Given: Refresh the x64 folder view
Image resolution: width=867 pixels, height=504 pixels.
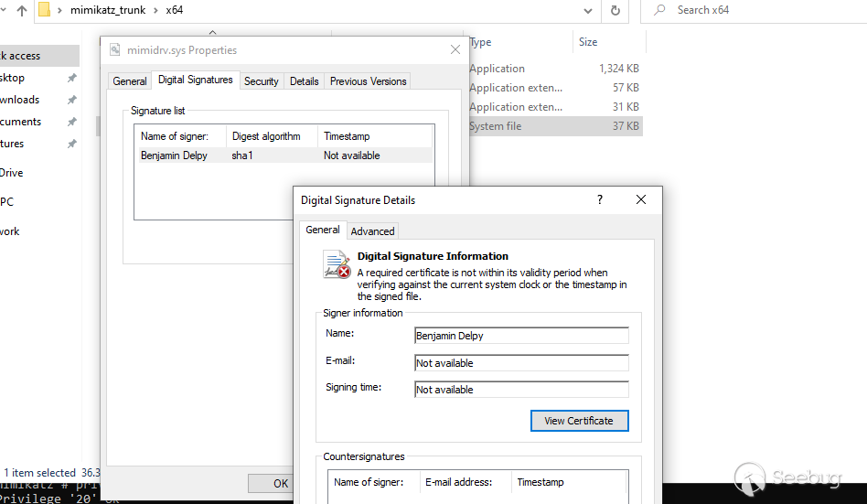Looking at the screenshot, I should click(615, 11).
